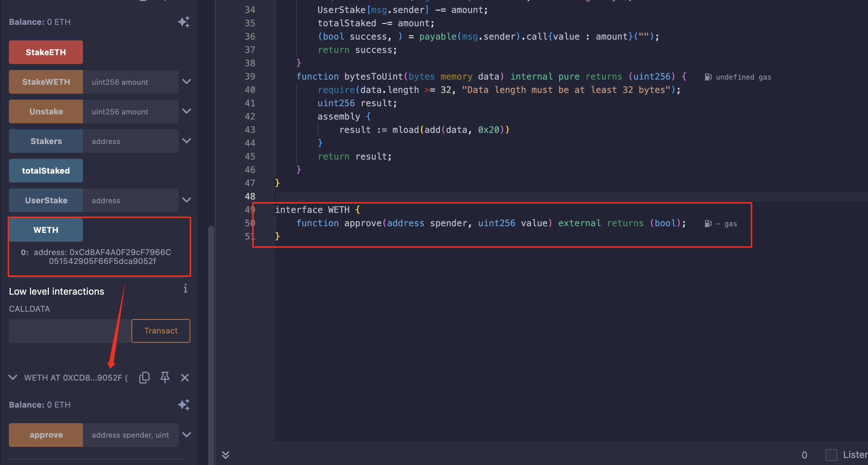Call the WETH getter button

coord(46,230)
